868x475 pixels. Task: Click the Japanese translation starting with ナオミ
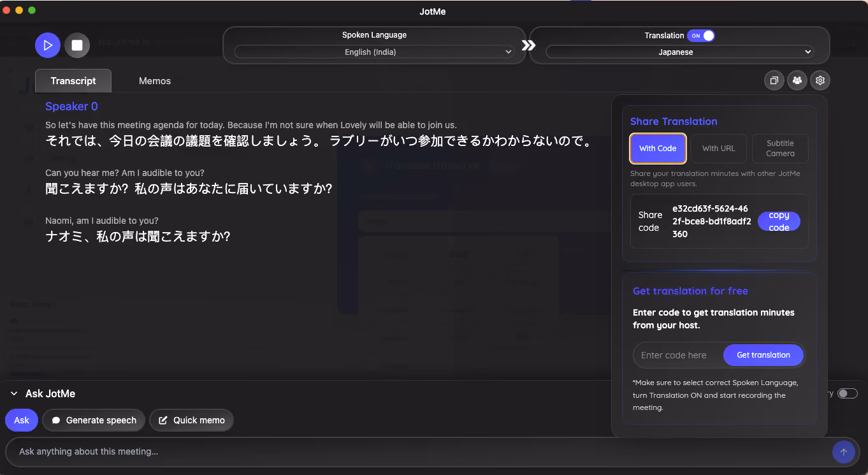138,237
